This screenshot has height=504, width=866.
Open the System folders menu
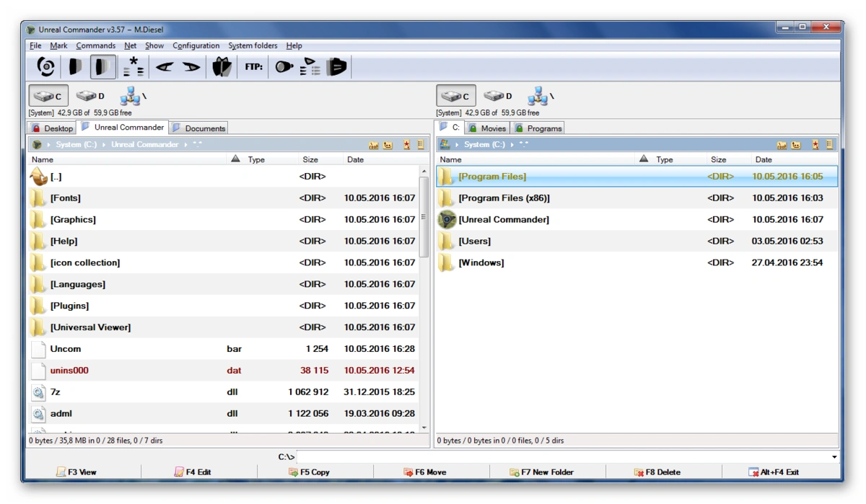pos(253,45)
